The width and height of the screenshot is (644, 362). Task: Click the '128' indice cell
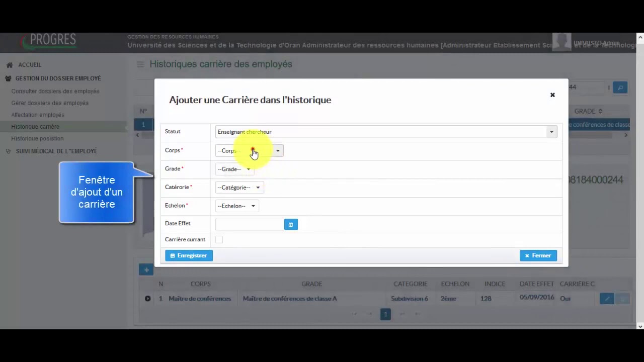[x=486, y=299]
